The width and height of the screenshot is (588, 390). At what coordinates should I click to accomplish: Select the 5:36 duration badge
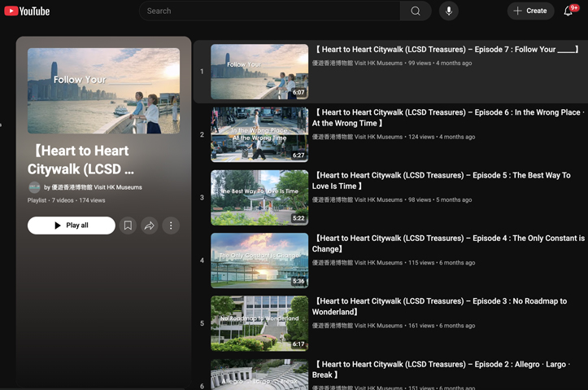[x=298, y=281]
